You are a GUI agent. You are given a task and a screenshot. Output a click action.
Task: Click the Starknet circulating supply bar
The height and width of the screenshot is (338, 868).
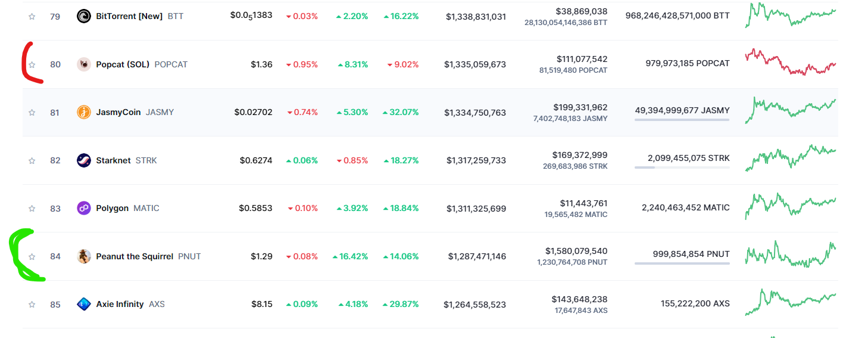(x=682, y=168)
